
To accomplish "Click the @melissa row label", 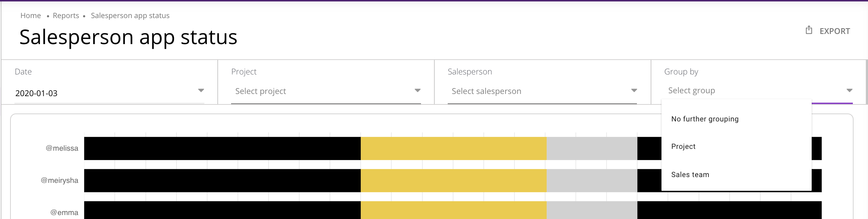I will click(x=62, y=148).
